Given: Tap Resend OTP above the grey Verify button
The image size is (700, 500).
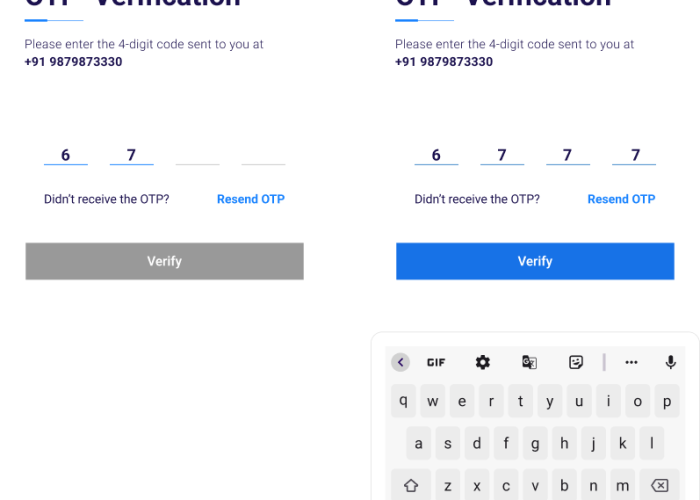Looking at the screenshot, I should coord(251,199).
